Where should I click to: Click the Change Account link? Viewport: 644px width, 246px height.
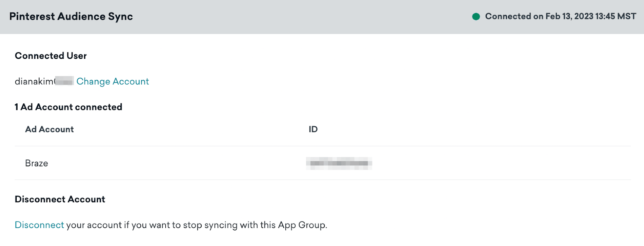[x=113, y=81]
